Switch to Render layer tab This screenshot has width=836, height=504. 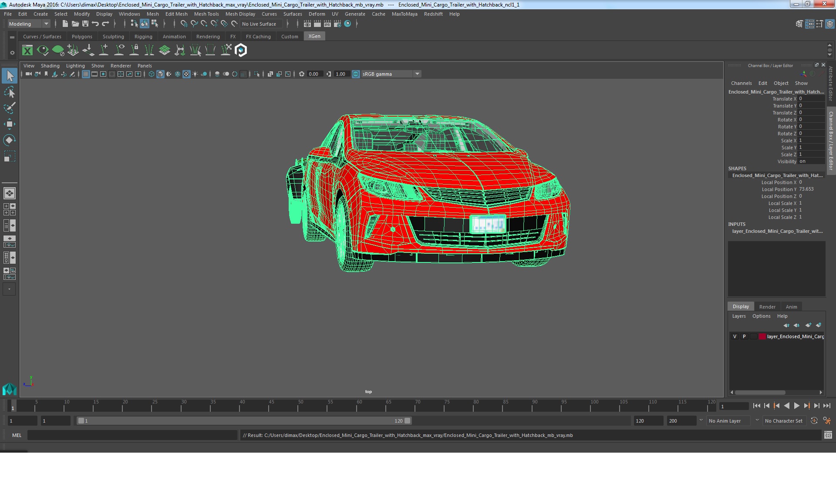point(767,307)
